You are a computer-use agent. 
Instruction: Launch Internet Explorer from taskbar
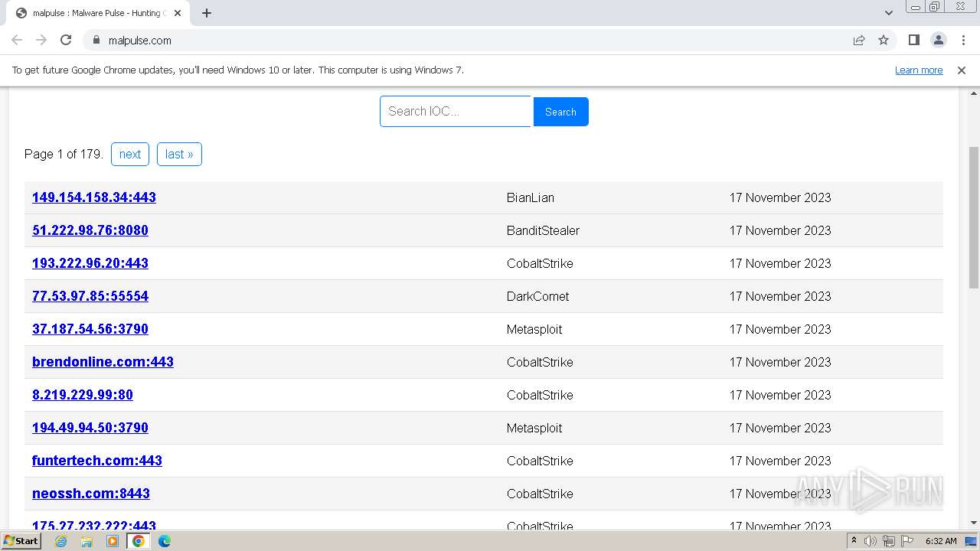60,541
